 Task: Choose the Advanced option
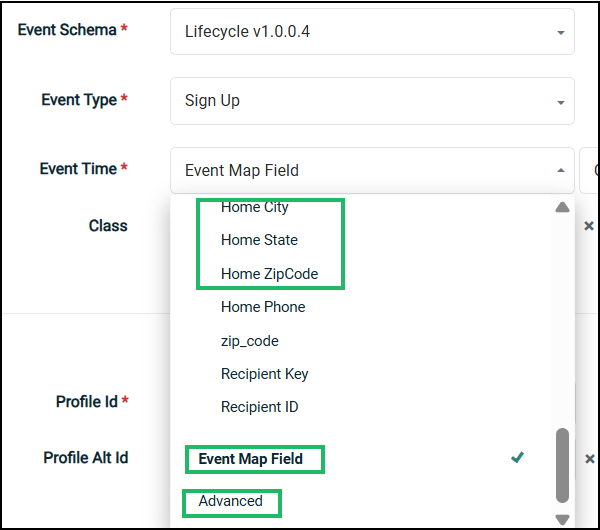pos(231,501)
